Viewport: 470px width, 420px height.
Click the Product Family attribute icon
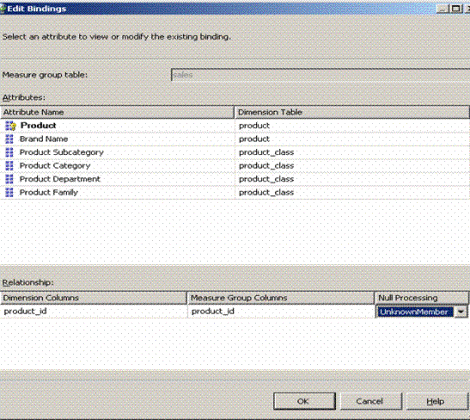[x=9, y=192]
